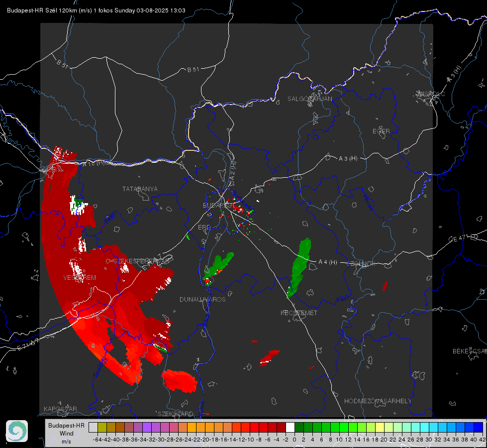Click the 'B 51' label above Budapest
Image resolution: width=487 pixels, height=448 pixels.
[x=193, y=70]
